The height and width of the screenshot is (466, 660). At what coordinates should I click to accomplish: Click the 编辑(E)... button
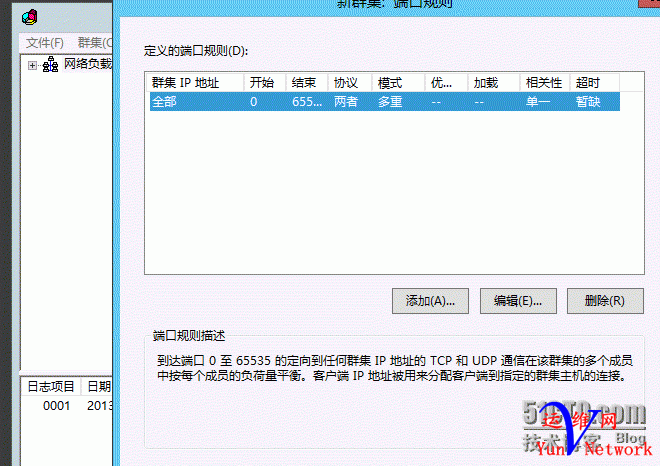(518, 301)
